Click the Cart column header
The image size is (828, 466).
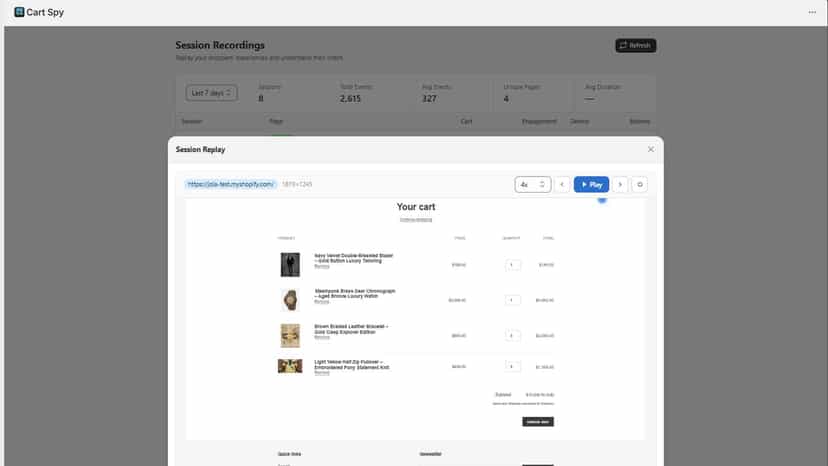466,122
